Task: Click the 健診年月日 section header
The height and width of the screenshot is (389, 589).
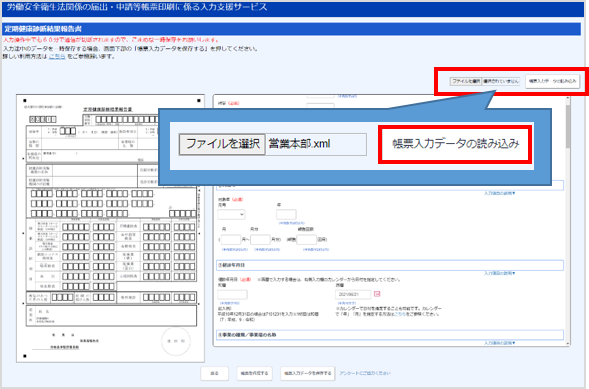Action: coord(390,265)
